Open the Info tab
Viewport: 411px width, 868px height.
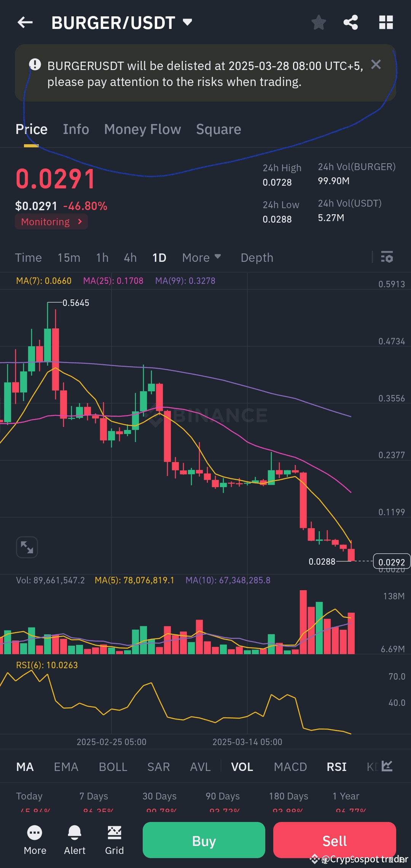coord(75,129)
